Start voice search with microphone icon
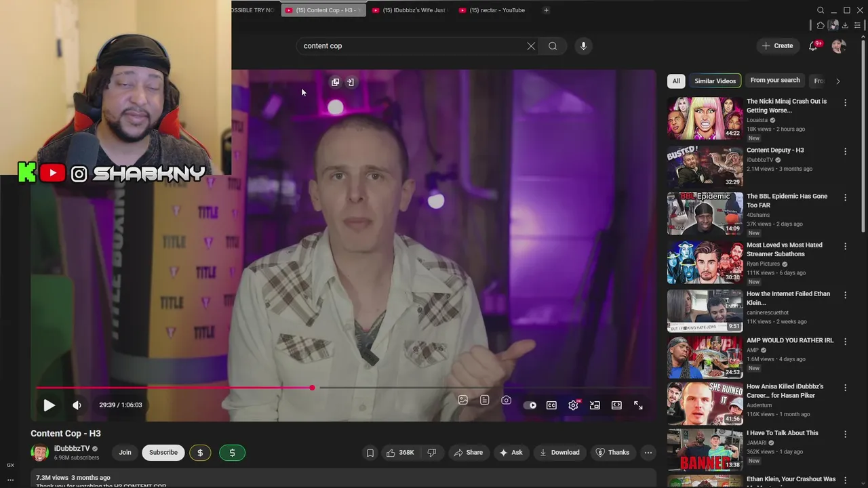This screenshot has width=868, height=488. 583,46
